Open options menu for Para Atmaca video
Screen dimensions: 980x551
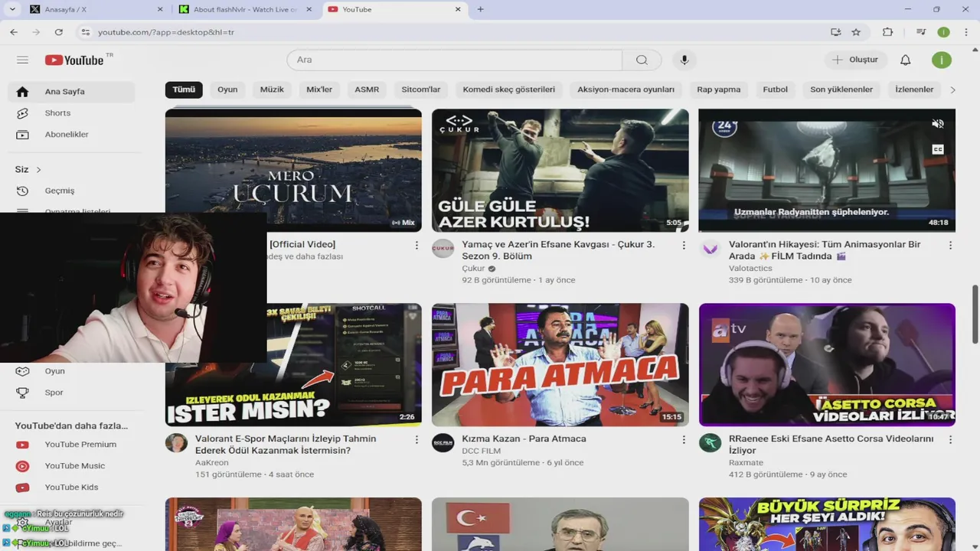[684, 440]
